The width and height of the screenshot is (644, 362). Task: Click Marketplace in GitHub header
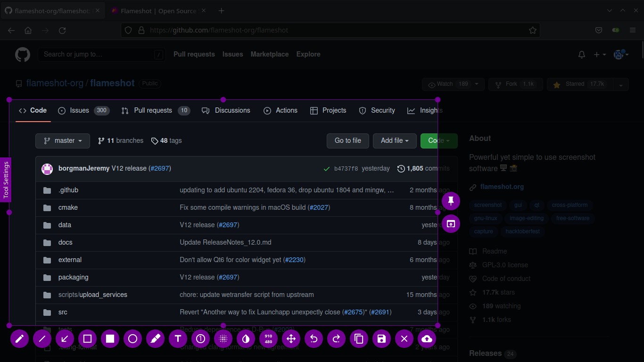270,54
